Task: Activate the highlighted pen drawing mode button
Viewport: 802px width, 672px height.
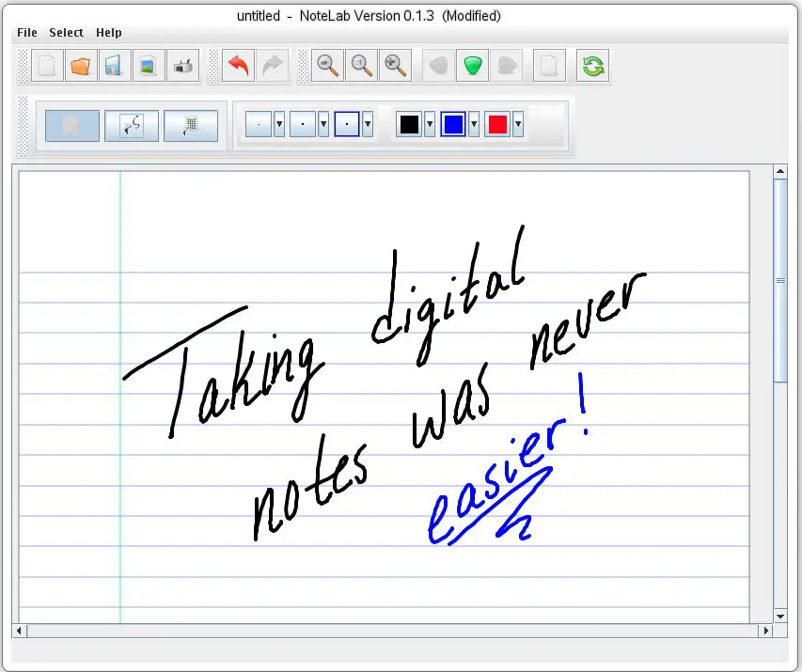Action: 72,125
